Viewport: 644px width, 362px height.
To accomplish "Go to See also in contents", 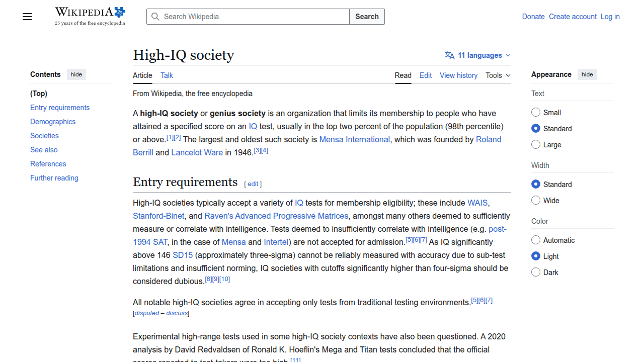I will coord(44,150).
